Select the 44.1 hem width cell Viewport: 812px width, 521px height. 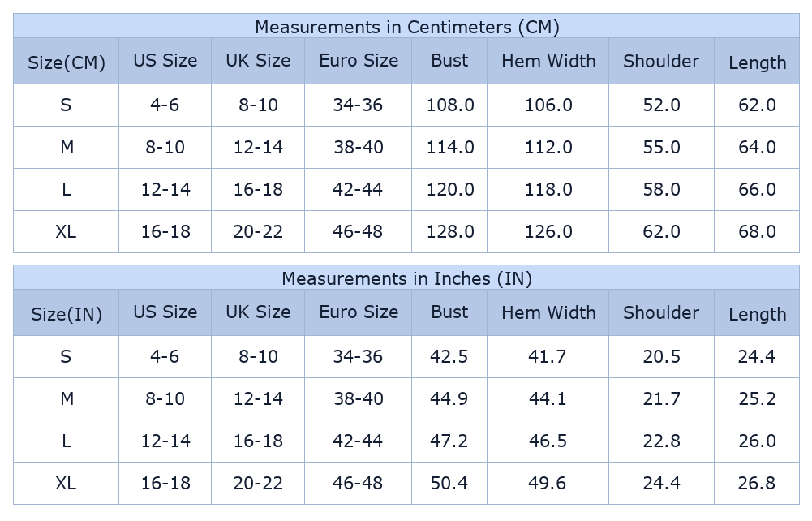click(548, 399)
